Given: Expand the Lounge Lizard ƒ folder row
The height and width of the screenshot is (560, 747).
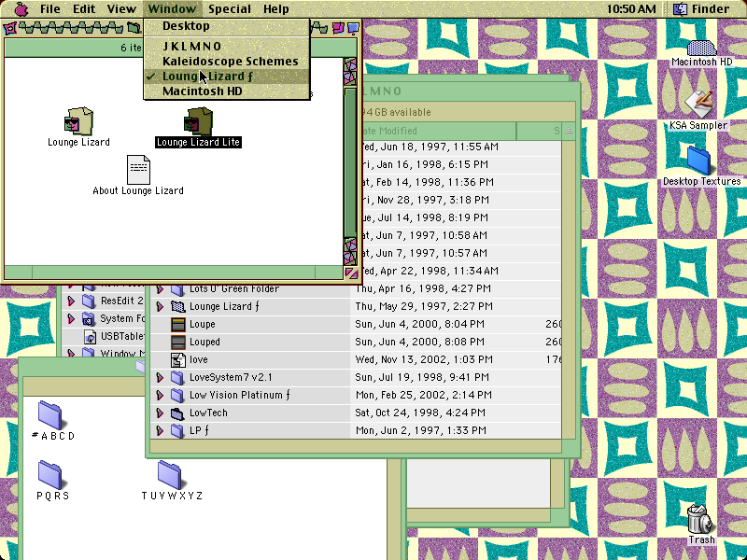Looking at the screenshot, I should [x=160, y=307].
